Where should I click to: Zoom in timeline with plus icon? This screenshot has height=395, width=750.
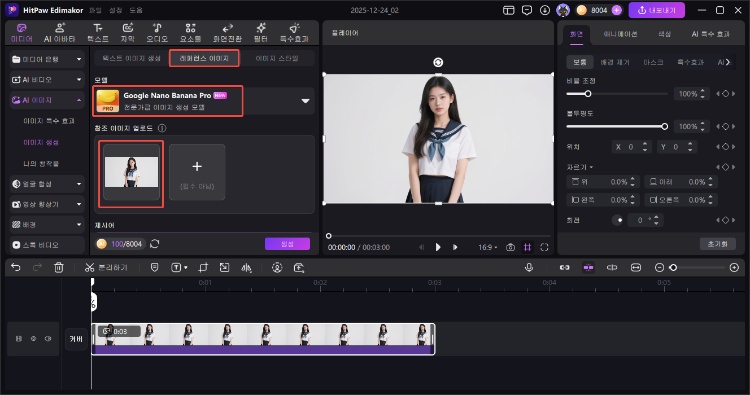pyautogui.click(x=734, y=267)
